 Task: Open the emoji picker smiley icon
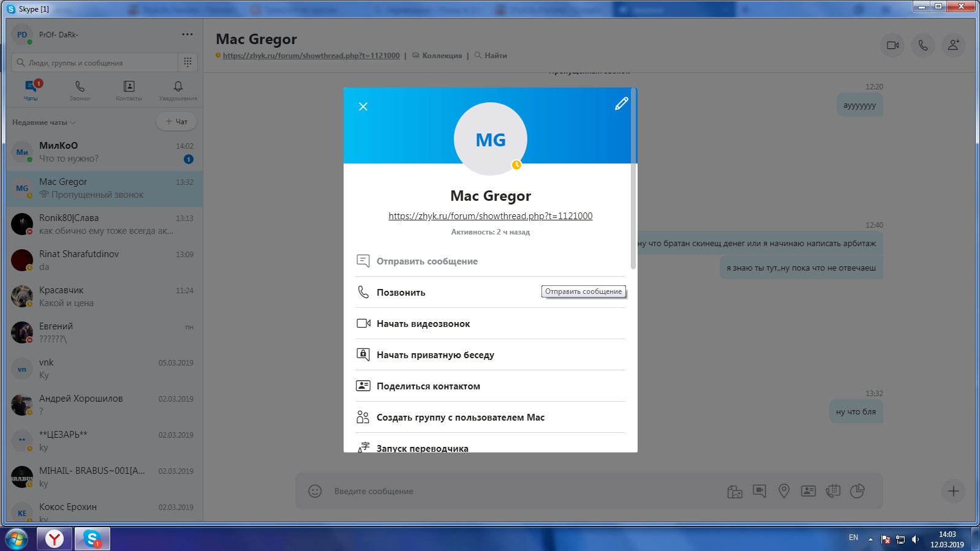(x=315, y=491)
